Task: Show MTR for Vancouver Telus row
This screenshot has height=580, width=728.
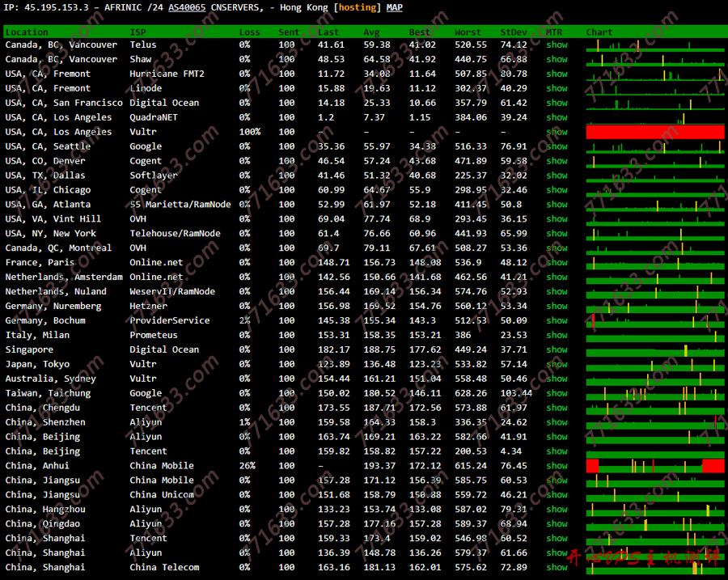Action: click(557, 45)
